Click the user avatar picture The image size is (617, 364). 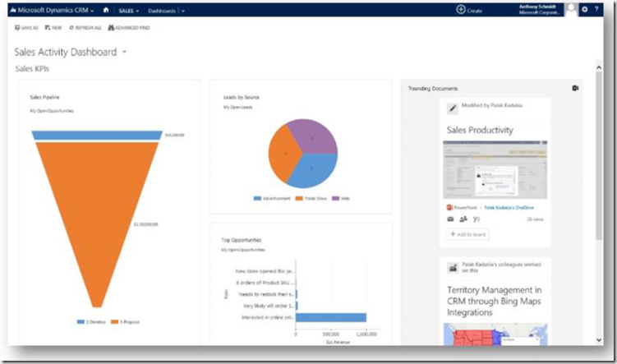coord(571,10)
